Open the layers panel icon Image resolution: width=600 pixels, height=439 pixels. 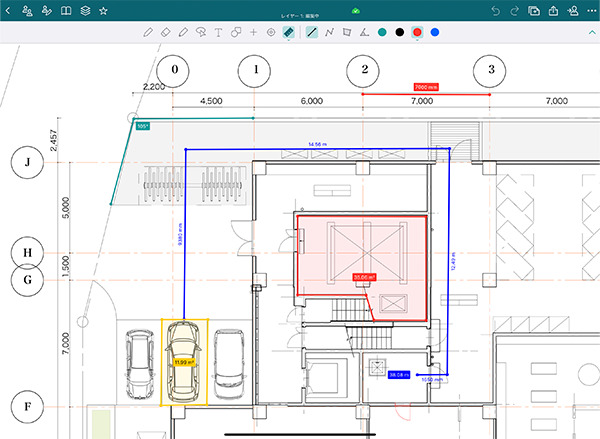pyautogui.click(x=85, y=10)
